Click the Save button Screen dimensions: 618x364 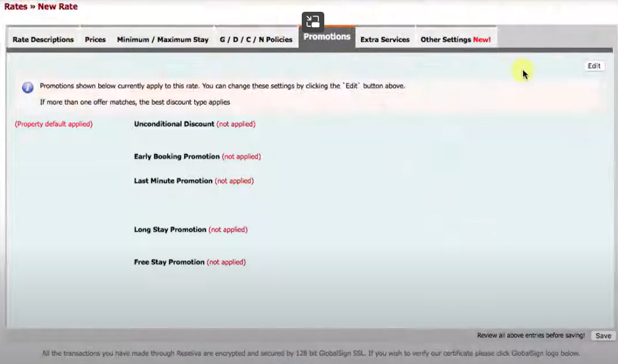[x=603, y=336]
